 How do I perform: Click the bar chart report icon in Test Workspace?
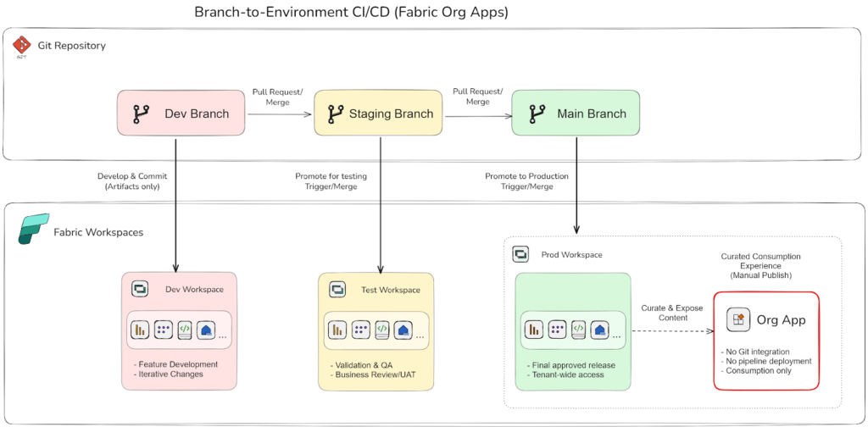pyautogui.click(x=337, y=330)
